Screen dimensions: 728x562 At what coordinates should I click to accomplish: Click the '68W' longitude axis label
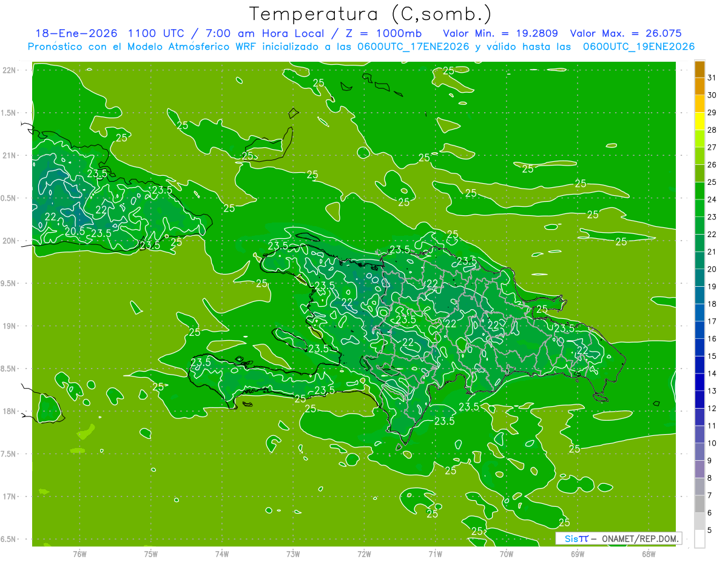point(649,554)
